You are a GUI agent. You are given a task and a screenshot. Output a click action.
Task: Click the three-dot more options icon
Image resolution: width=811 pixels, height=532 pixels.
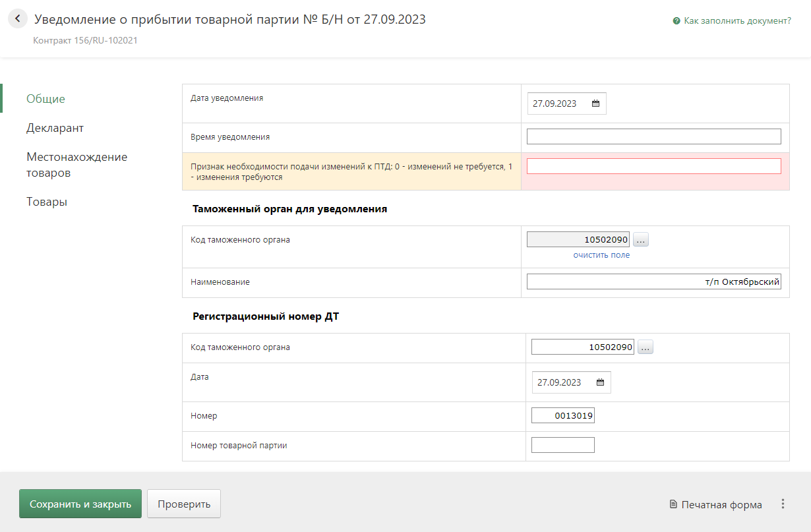tap(783, 504)
